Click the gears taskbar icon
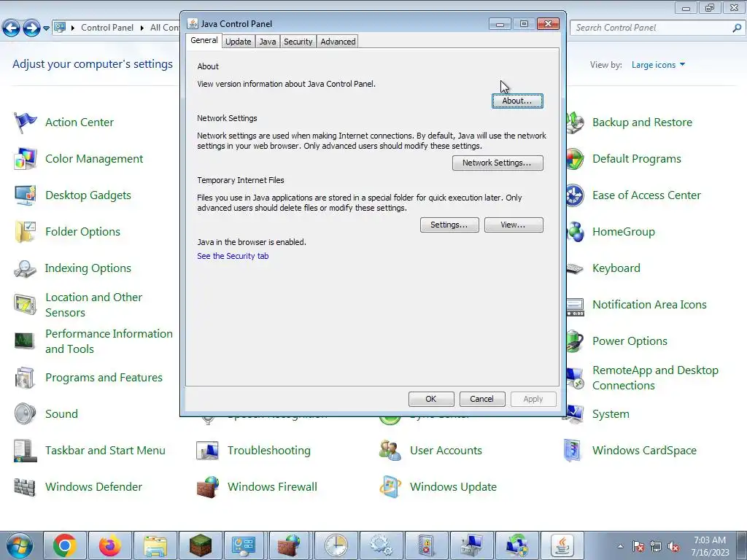 (381, 545)
